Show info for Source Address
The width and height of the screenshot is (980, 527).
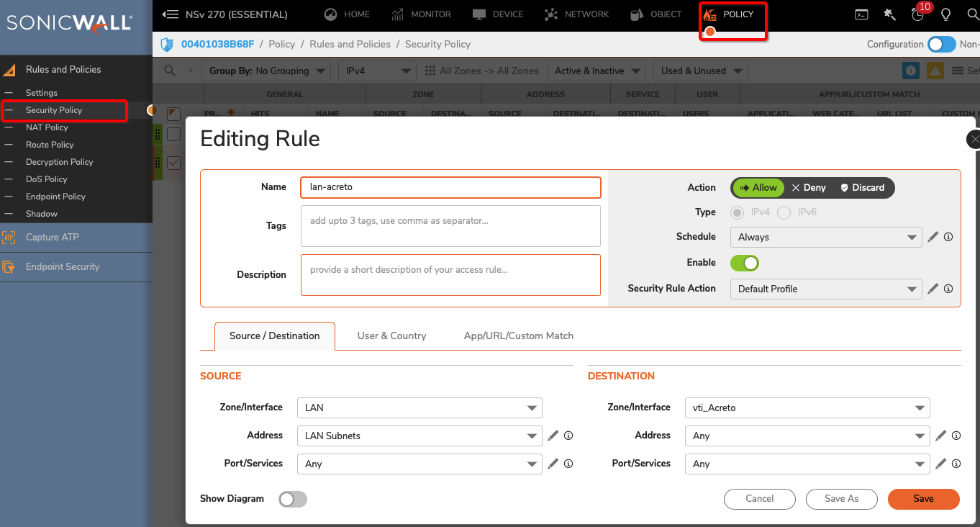point(568,436)
